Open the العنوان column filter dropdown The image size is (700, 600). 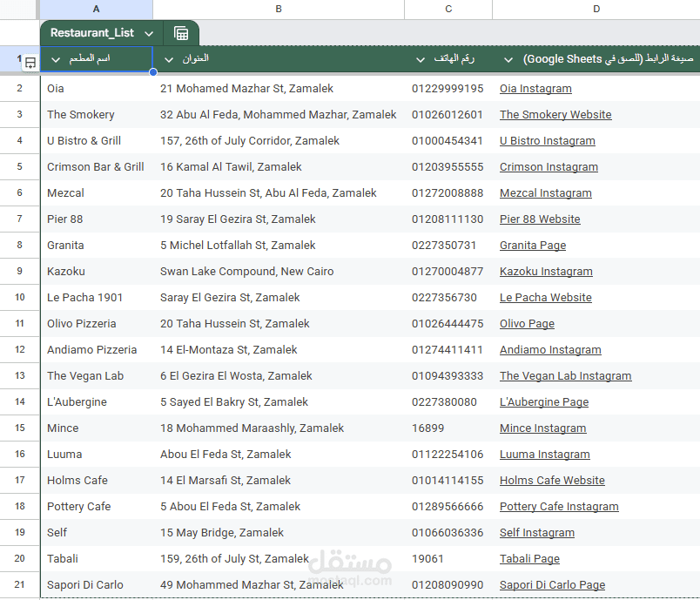[x=169, y=59]
